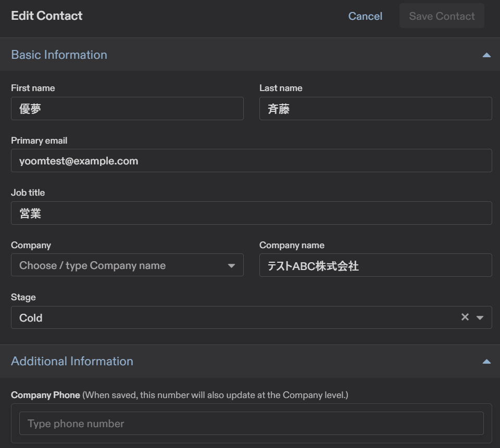Open the Company dropdown arrow
This screenshot has width=500, height=448.
(231, 265)
